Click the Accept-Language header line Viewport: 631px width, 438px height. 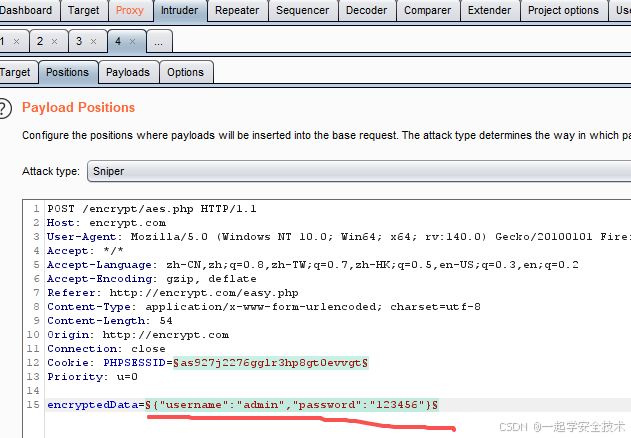(313, 265)
